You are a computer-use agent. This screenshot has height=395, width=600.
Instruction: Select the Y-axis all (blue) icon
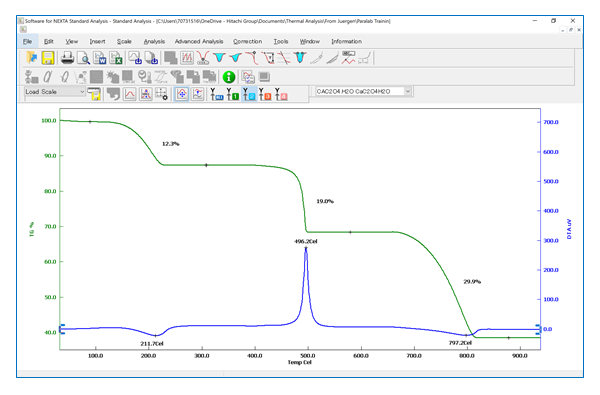pyautogui.click(x=217, y=94)
